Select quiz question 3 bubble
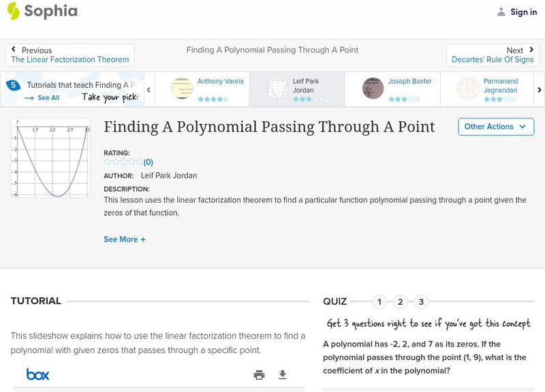545x392 pixels. tap(421, 301)
